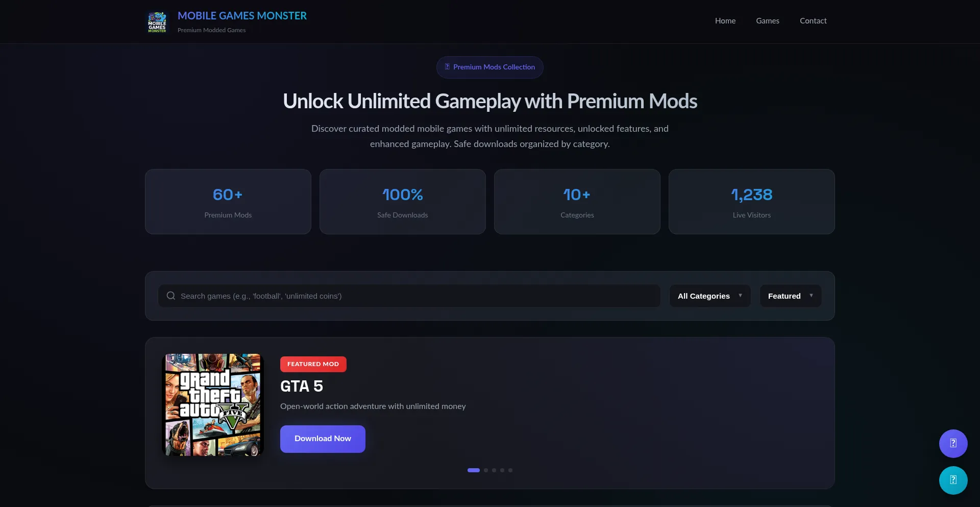The image size is (980, 507).
Task: Click the search magnifier icon
Action: (171, 296)
